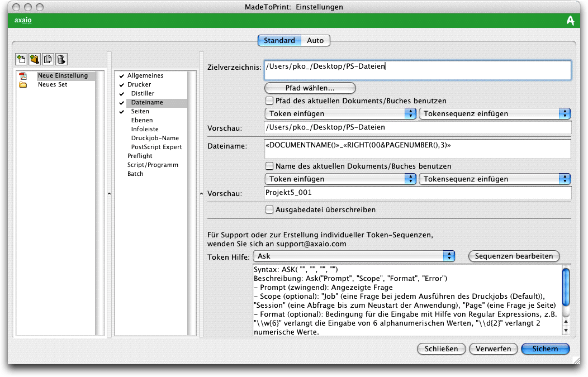This screenshot has height=377, width=588.
Task: Click the support@axaio.com text
Action: 311,244
